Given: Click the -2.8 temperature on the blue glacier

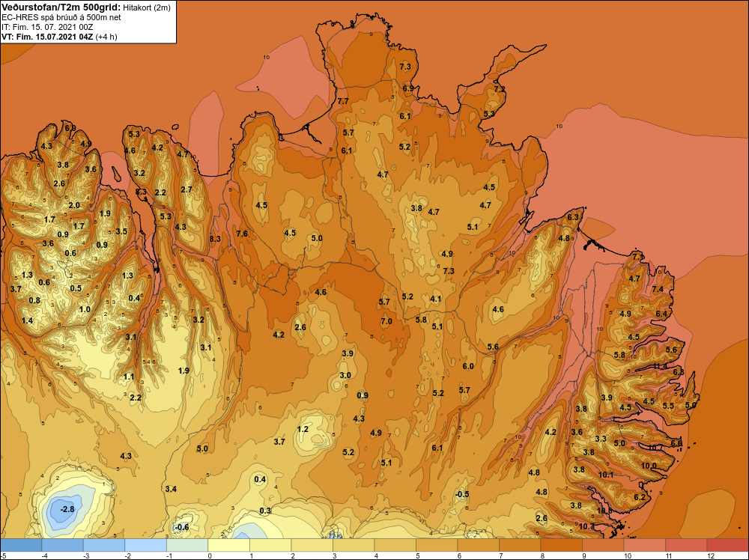Looking at the screenshot, I should coord(67,509).
